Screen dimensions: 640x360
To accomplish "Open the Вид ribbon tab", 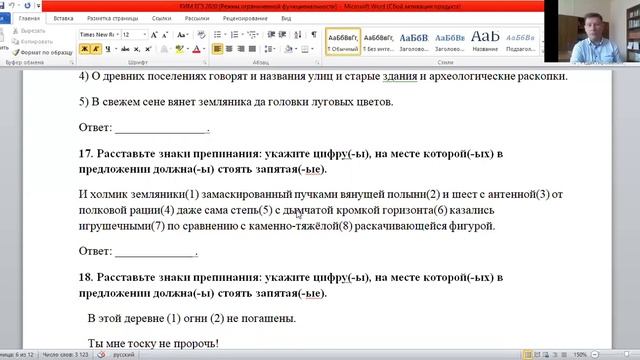I will (286, 18).
